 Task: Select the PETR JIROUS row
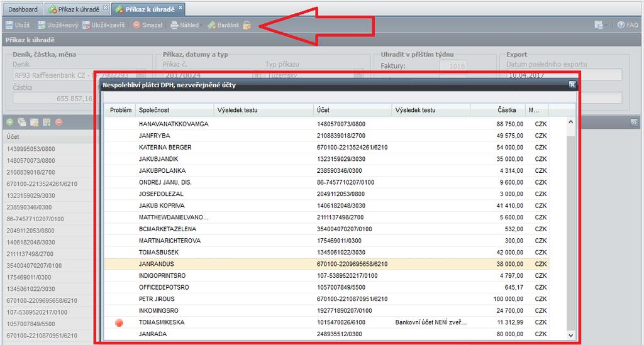coord(326,299)
